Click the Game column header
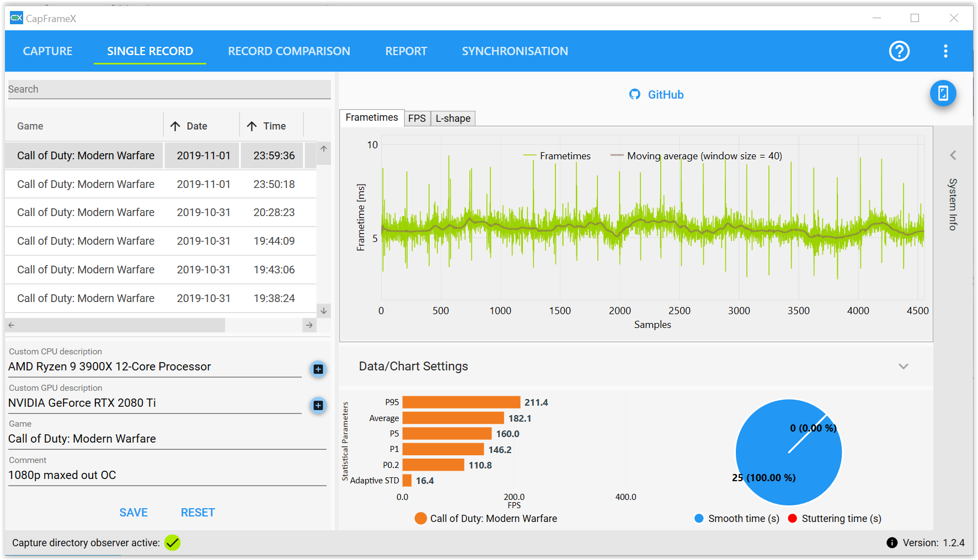This screenshot has width=978, height=560. pos(84,126)
